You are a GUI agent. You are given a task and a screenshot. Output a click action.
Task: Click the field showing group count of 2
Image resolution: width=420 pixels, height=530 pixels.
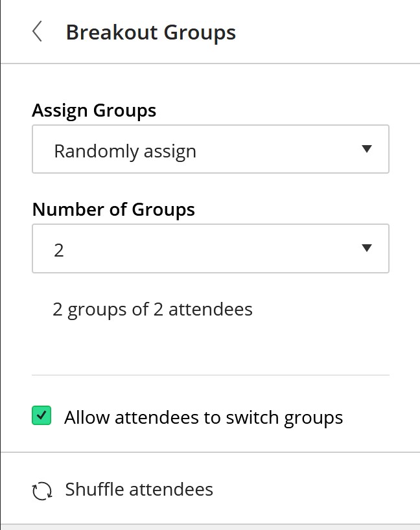[x=211, y=248]
